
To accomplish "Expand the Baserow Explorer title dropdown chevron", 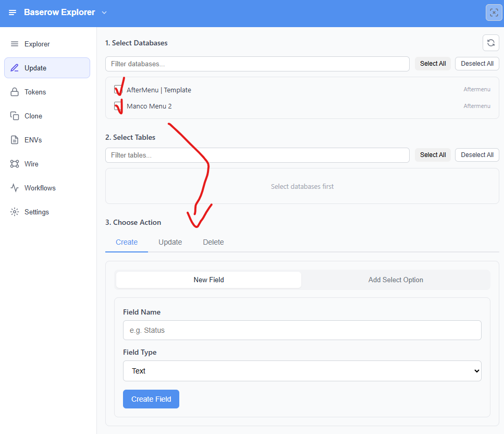I will pyautogui.click(x=104, y=13).
